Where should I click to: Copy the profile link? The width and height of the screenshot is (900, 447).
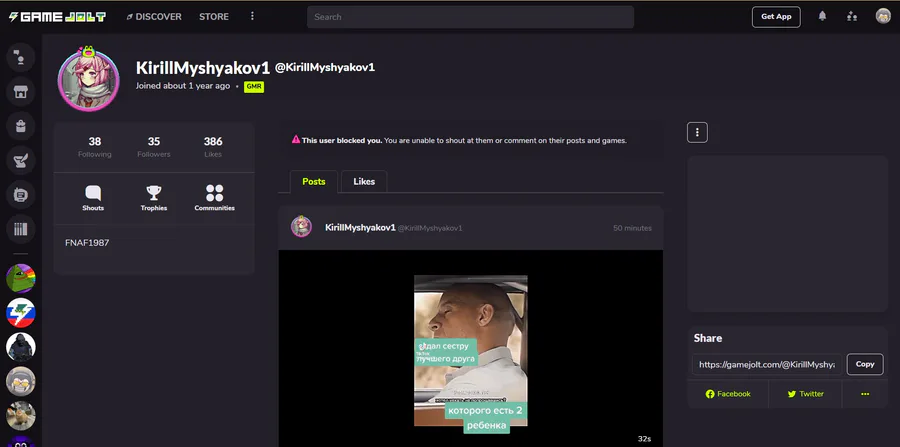tap(865, 364)
